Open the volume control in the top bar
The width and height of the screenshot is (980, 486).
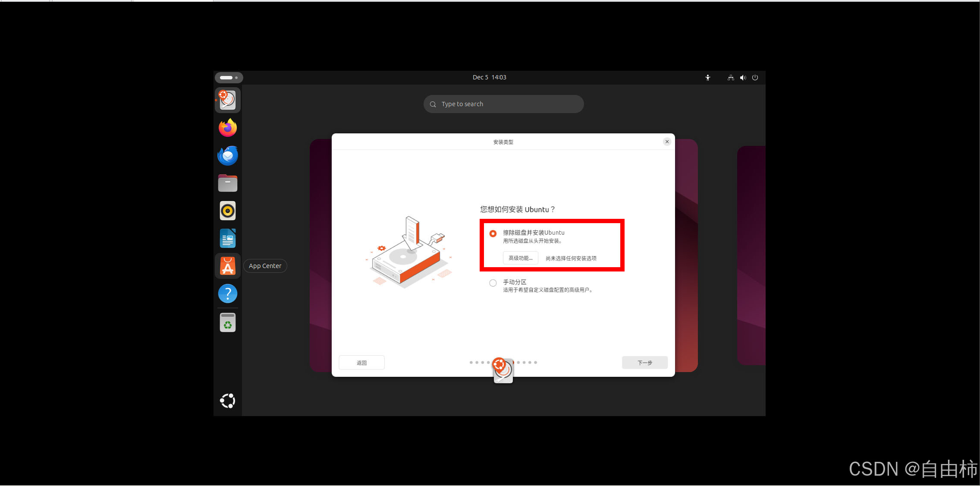coord(743,77)
